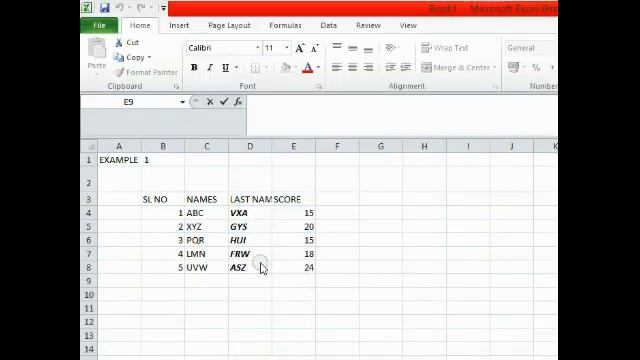Click the Align Text Left icon
This screenshot has height=360, width=640.
click(337, 67)
